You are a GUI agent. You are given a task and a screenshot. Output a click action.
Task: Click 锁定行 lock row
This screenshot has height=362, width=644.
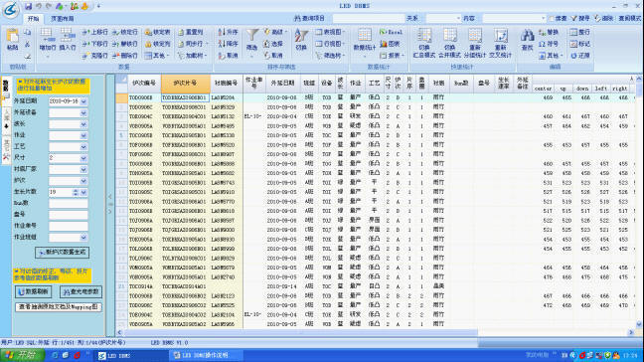125,32
